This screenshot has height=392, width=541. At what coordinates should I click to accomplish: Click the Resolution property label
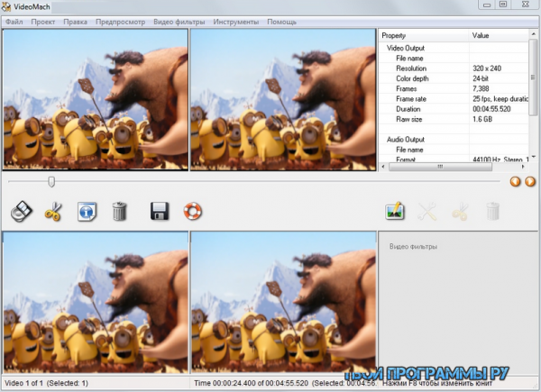pyautogui.click(x=411, y=68)
